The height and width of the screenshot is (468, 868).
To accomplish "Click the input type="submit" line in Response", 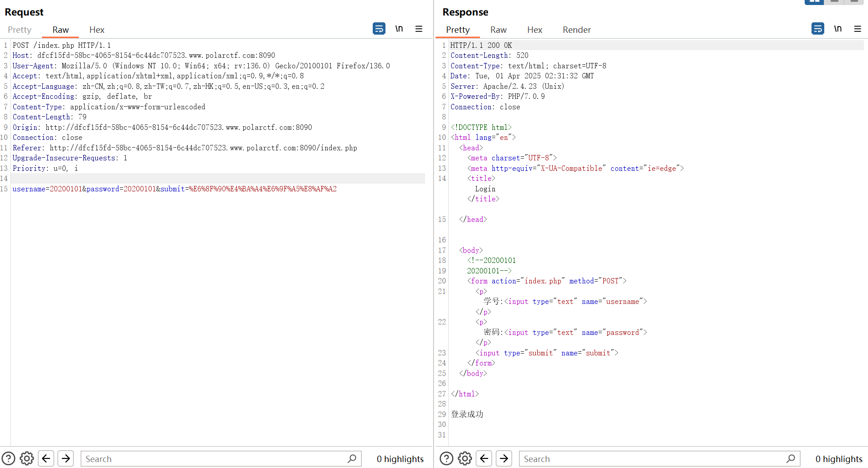I will 547,353.
